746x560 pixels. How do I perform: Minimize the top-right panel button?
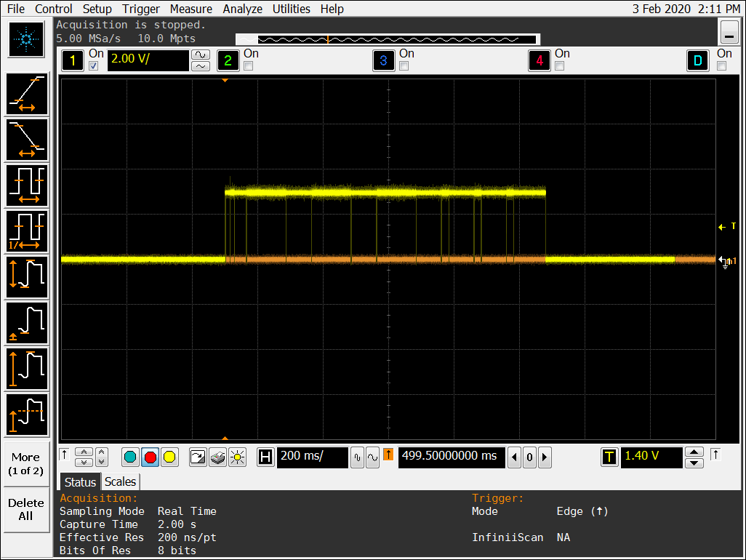pyautogui.click(x=729, y=32)
